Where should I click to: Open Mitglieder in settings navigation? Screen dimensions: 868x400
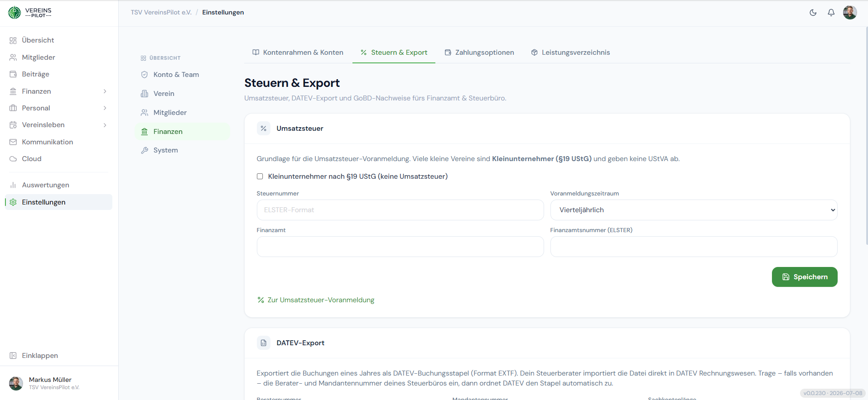tap(183, 113)
